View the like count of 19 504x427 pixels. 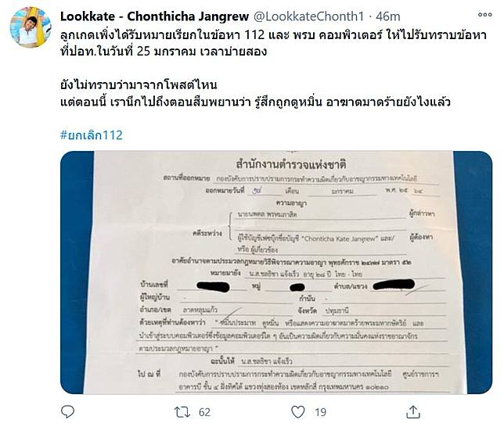[x=320, y=412]
